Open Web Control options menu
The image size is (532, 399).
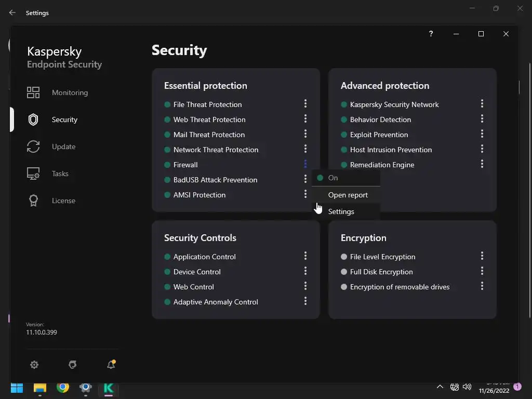coord(305,286)
